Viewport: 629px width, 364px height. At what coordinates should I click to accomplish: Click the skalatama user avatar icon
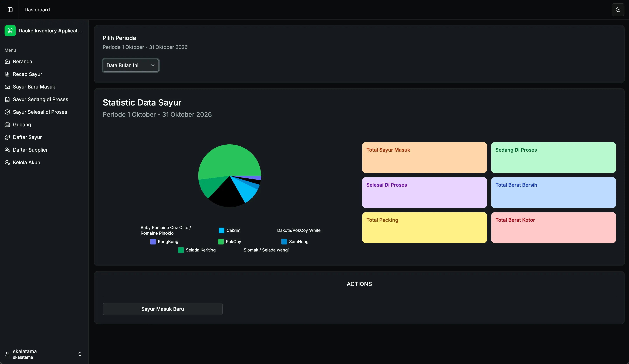(8, 354)
